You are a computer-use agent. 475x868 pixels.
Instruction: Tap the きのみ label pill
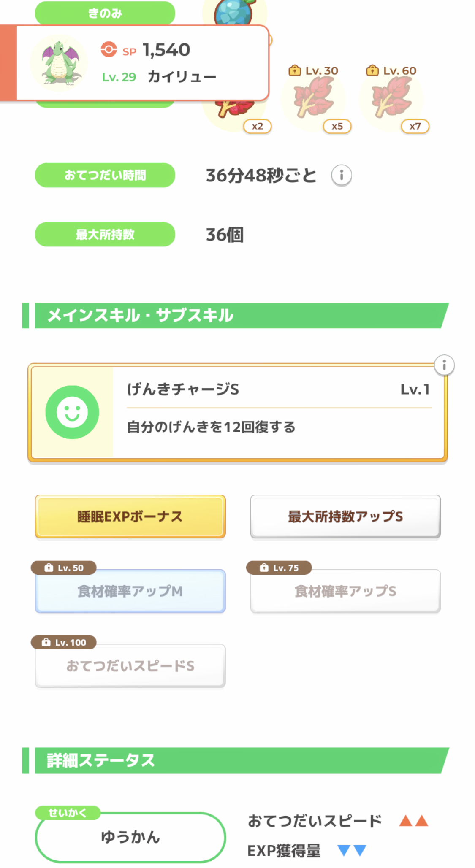105,13
